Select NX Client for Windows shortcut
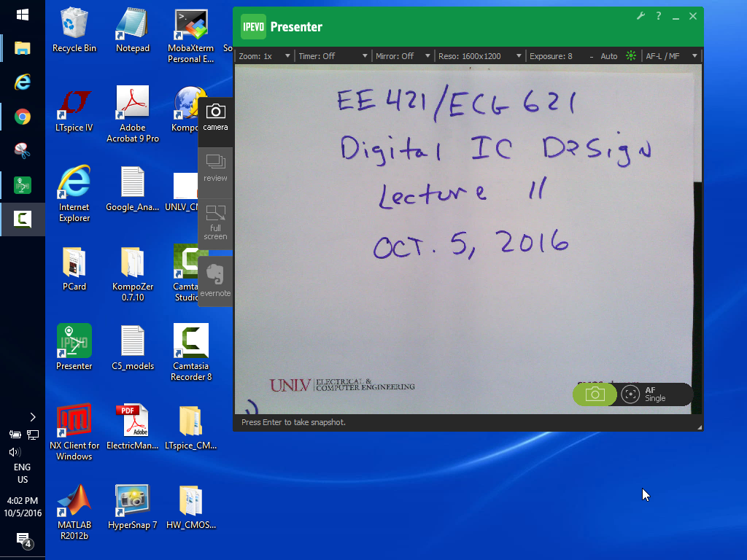This screenshot has height=560, width=747. [x=74, y=432]
